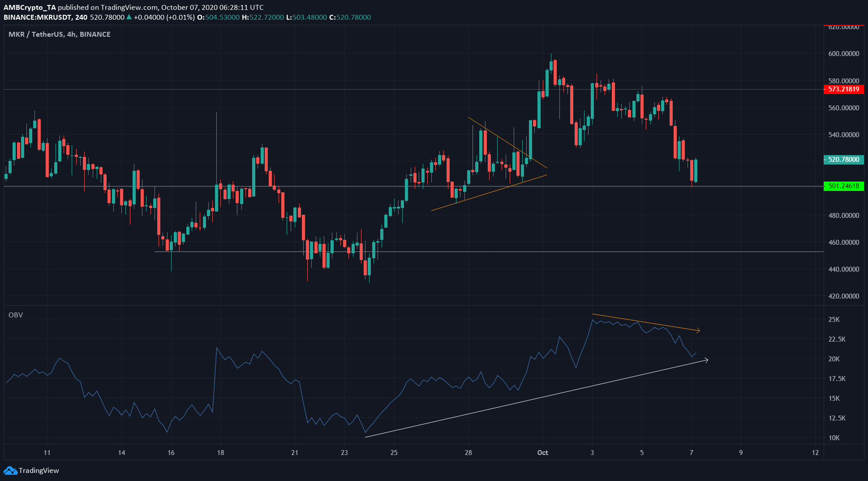Click the 12.5K OBV axis label

[x=837, y=418]
